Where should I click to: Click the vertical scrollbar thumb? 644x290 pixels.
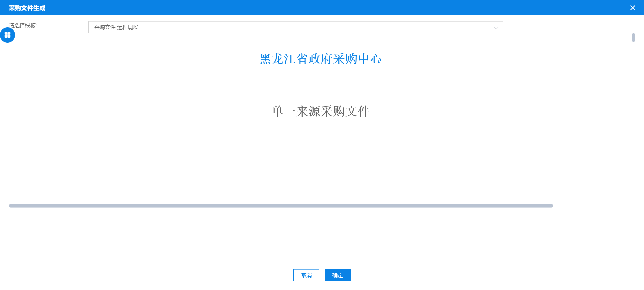click(x=633, y=38)
